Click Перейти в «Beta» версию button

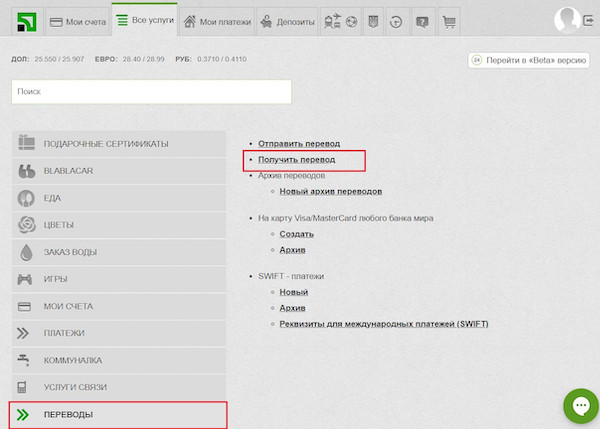(x=528, y=60)
